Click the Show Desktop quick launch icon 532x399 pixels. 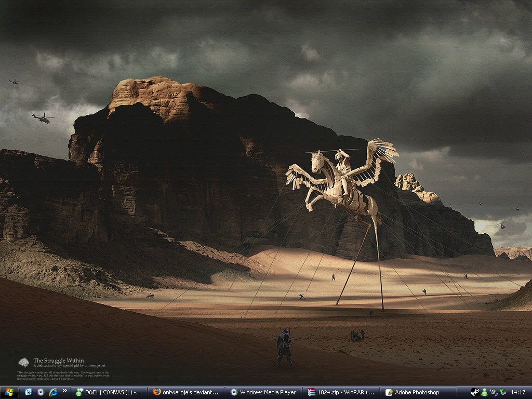click(x=29, y=392)
